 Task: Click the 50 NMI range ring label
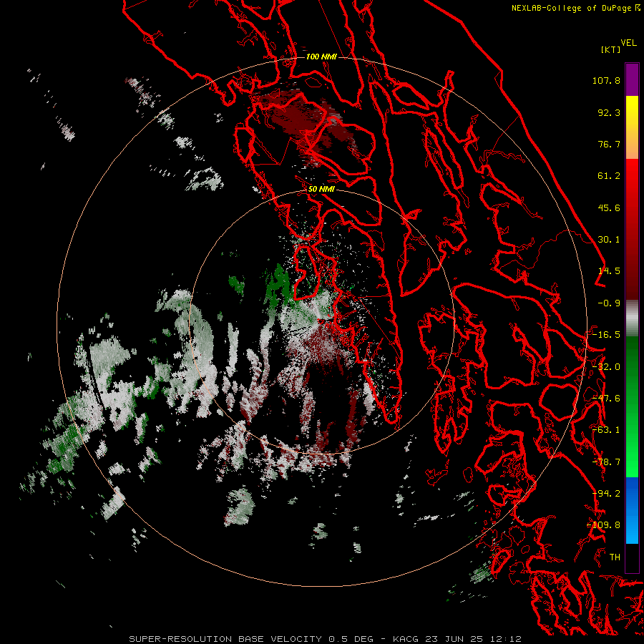pyautogui.click(x=321, y=189)
